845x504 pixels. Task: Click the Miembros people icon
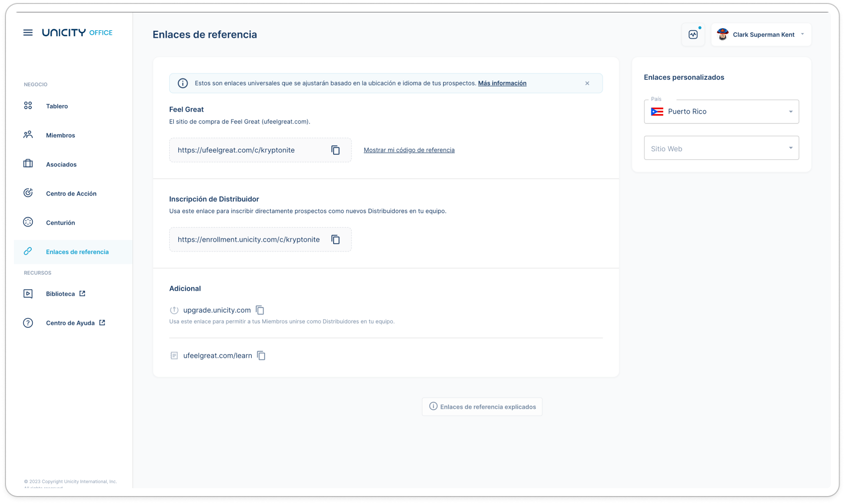tap(28, 135)
